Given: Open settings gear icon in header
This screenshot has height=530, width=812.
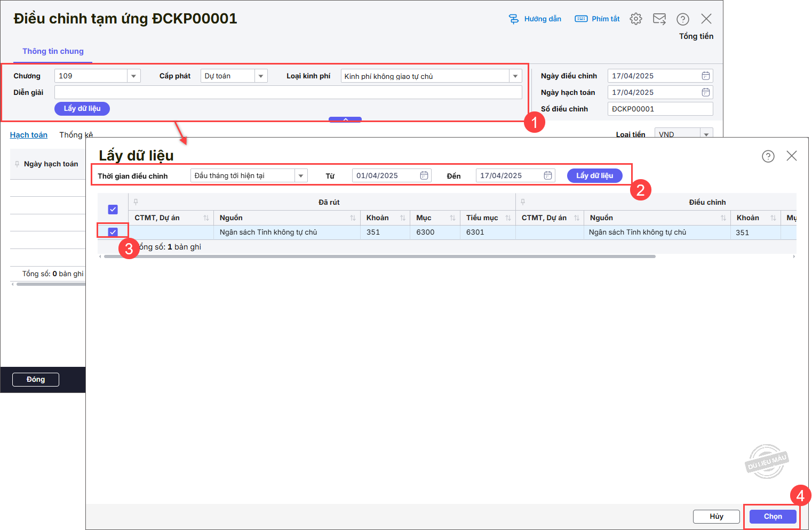Looking at the screenshot, I should (x=635, y=19).
